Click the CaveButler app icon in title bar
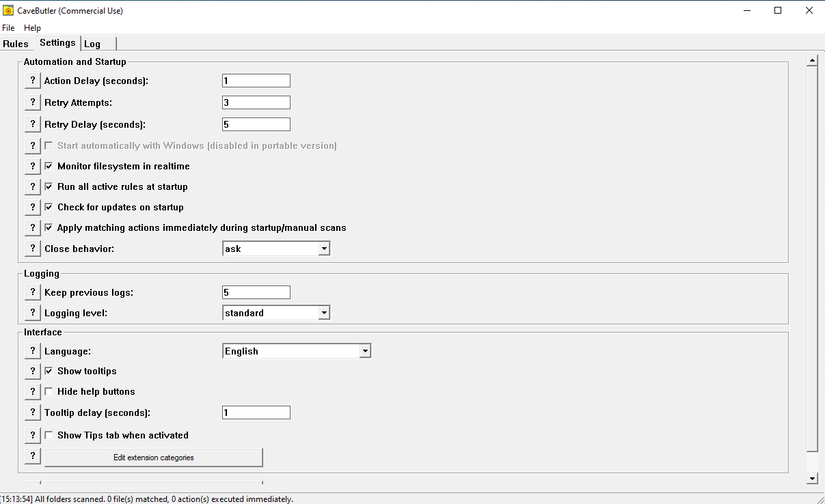Screen dimensions: 825x504 (x=8, y=11)
